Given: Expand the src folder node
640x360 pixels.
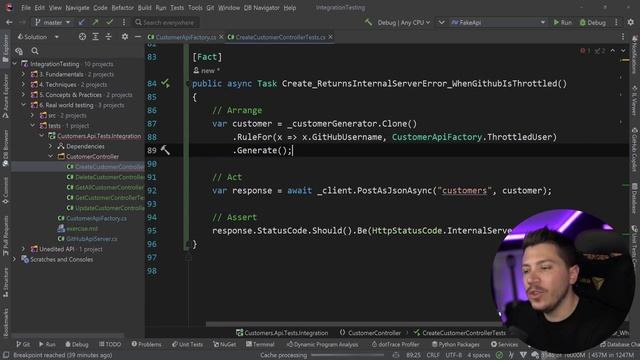Looking at the screenshot, I should [x=32, y=116].
